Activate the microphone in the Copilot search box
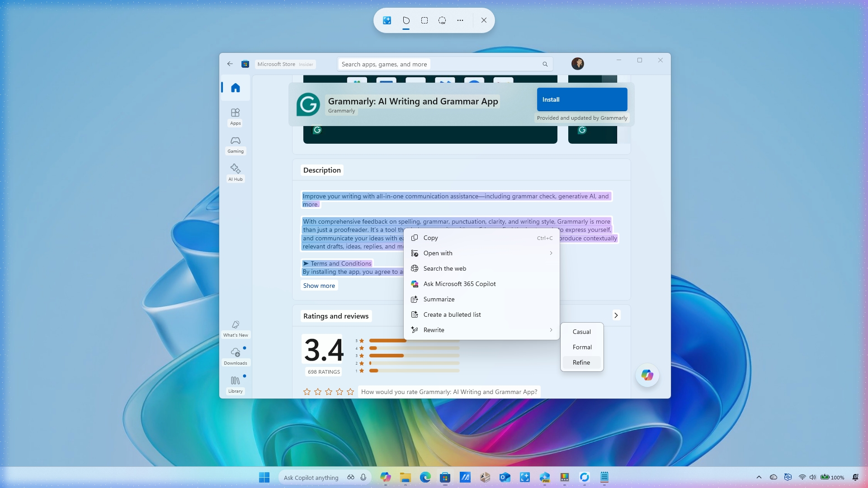Viewport: 868px width, 488px height. [x=363, y=477]
